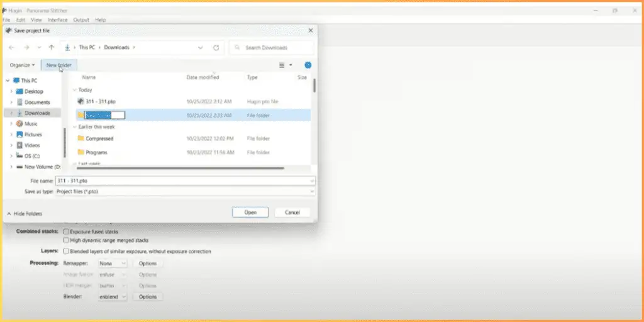Open the Output menu
The width and height of the screenshot is (644, 322).
[x=81, y=19]
